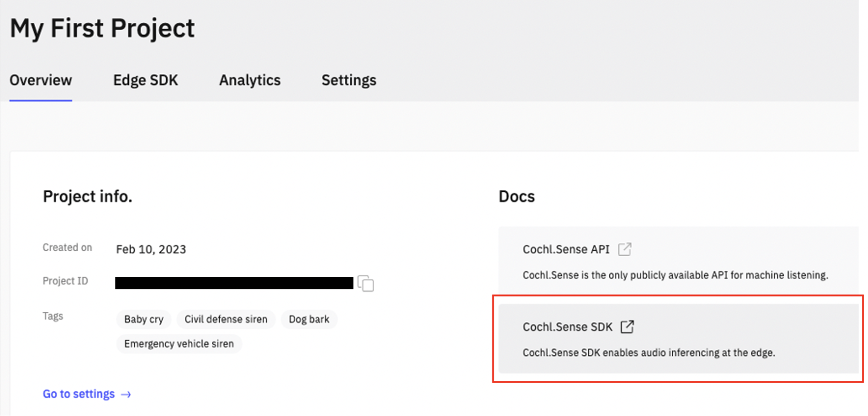Copy the Project ID to clipboard

(366, 283)
